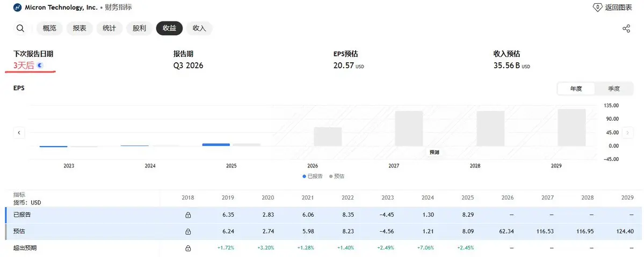Click the 2022 column header
644x257 pixels.
[x=348, y=198]
